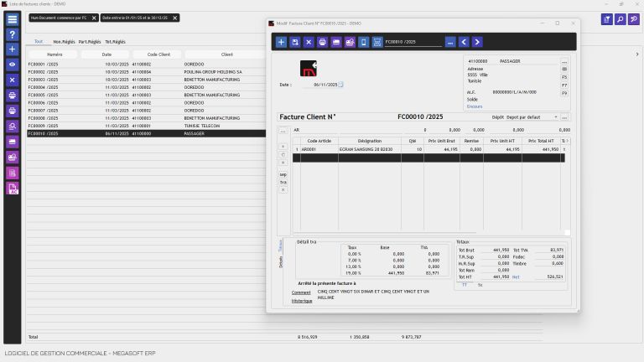This screenshot has width=644, height=362.
Task: Select invoice row FC00001 /2025
Action: (146, 65)
